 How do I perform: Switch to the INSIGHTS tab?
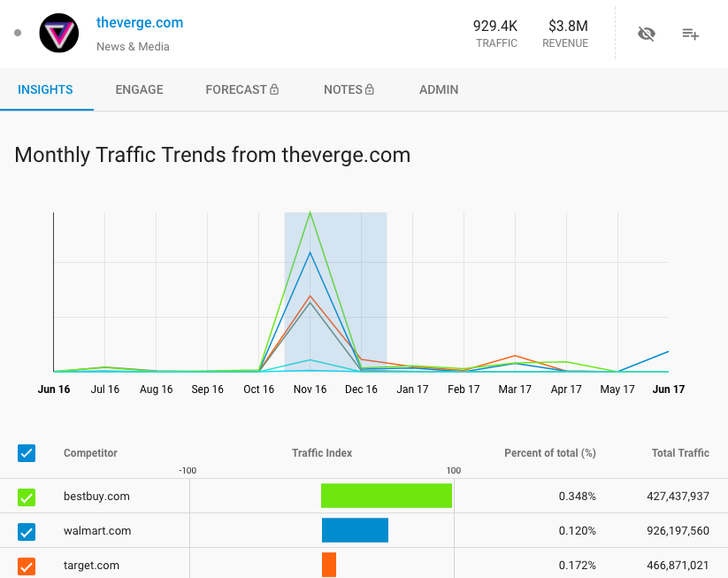tap(45, 89)
